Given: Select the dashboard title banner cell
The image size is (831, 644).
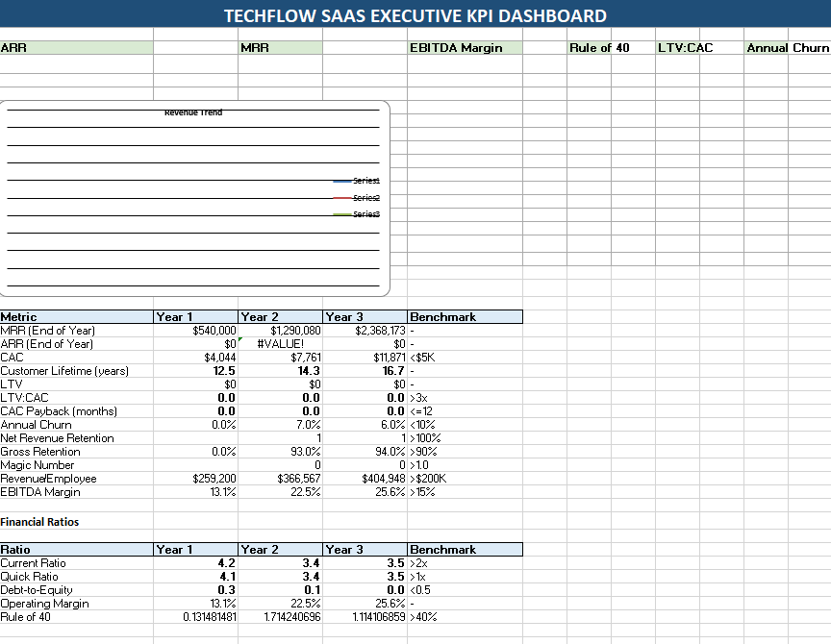Looking at the screenshot, I should coord(415,14).
